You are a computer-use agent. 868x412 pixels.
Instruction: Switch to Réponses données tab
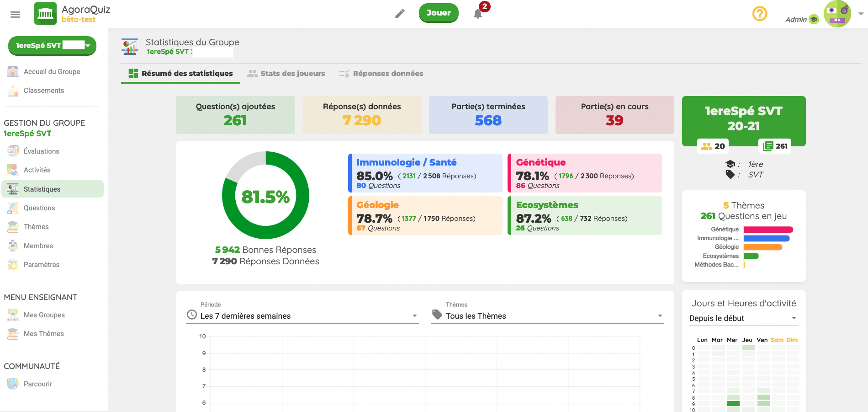[381, 74]
